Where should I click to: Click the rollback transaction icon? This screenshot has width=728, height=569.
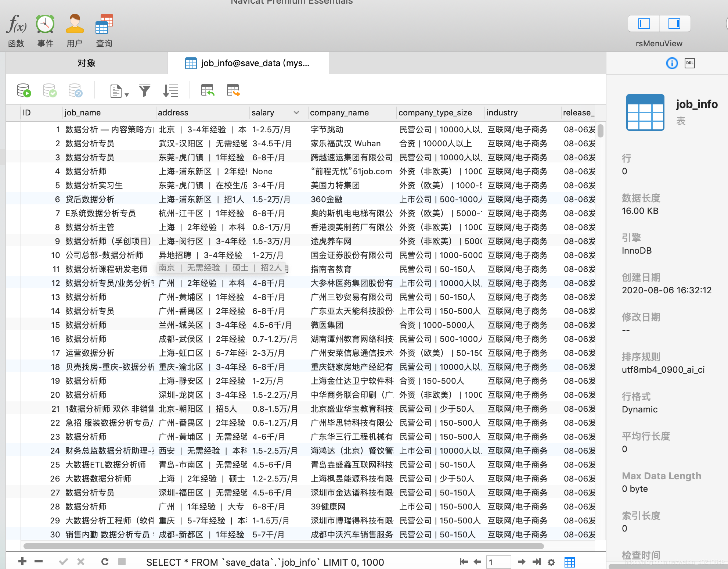pyautogui.click(x=75, y=90)
